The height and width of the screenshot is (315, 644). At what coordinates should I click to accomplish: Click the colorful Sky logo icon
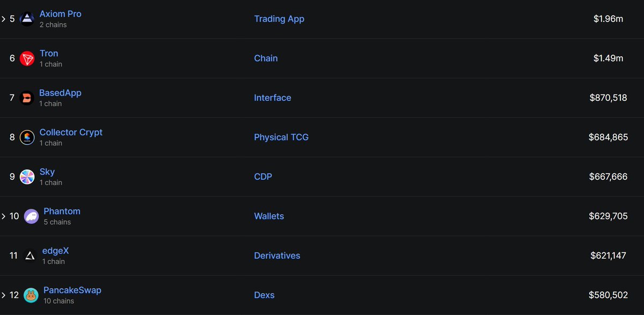coord(27,177)
